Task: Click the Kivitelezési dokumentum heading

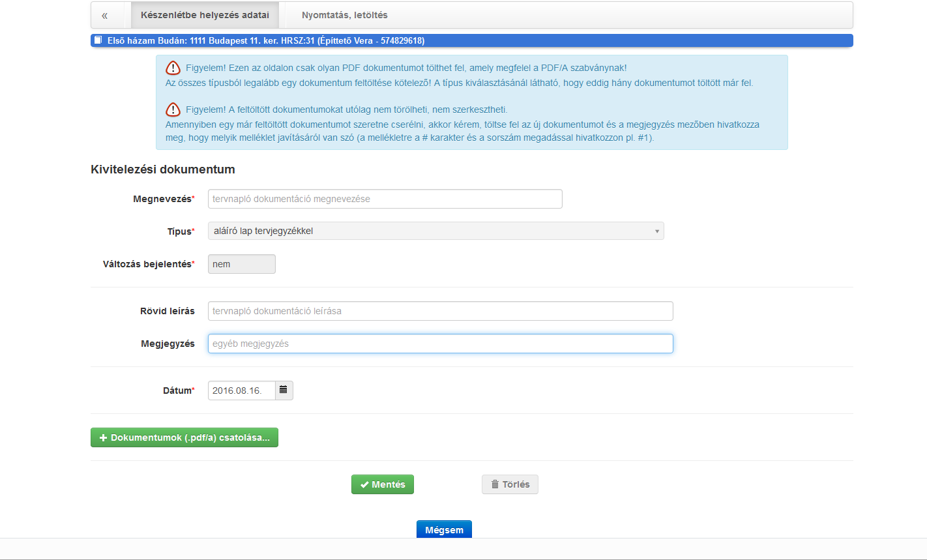Action: 163,169
